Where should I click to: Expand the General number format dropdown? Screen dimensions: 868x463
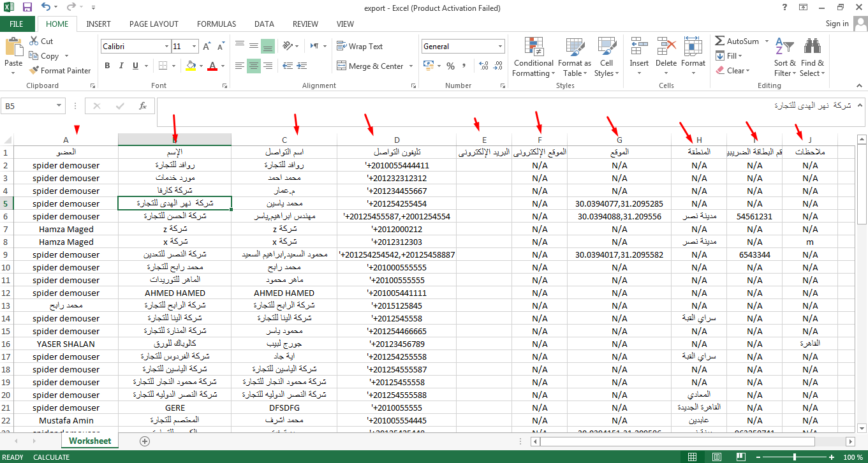click(x=501, y=47)
